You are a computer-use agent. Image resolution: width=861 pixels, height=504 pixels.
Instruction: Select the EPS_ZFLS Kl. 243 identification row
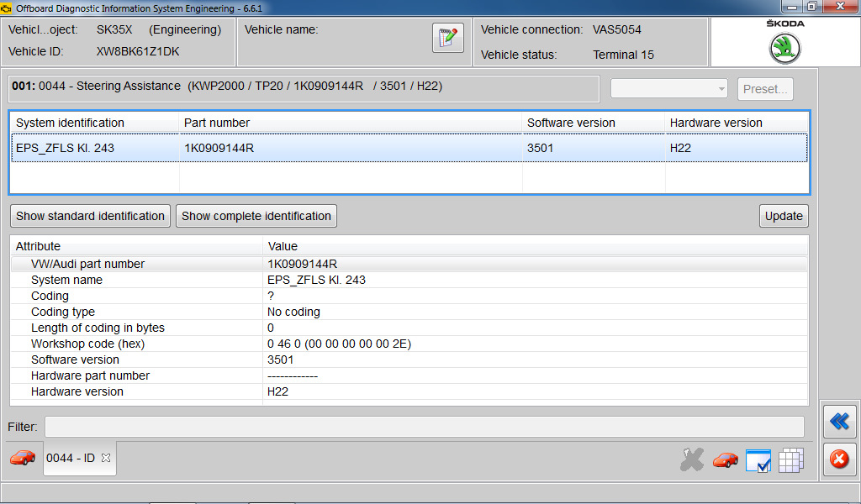click(x=252, y=147)
